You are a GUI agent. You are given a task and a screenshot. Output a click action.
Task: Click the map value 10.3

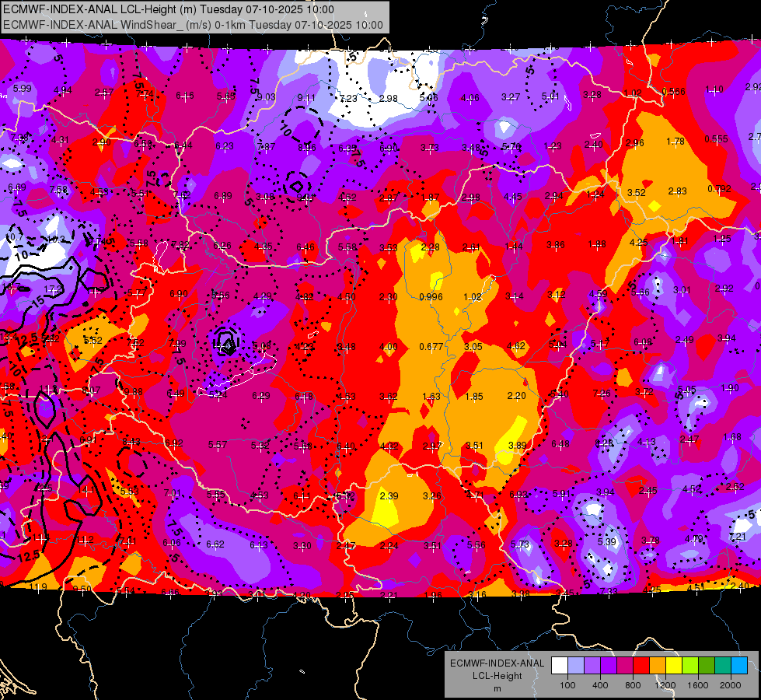point(56,239)
